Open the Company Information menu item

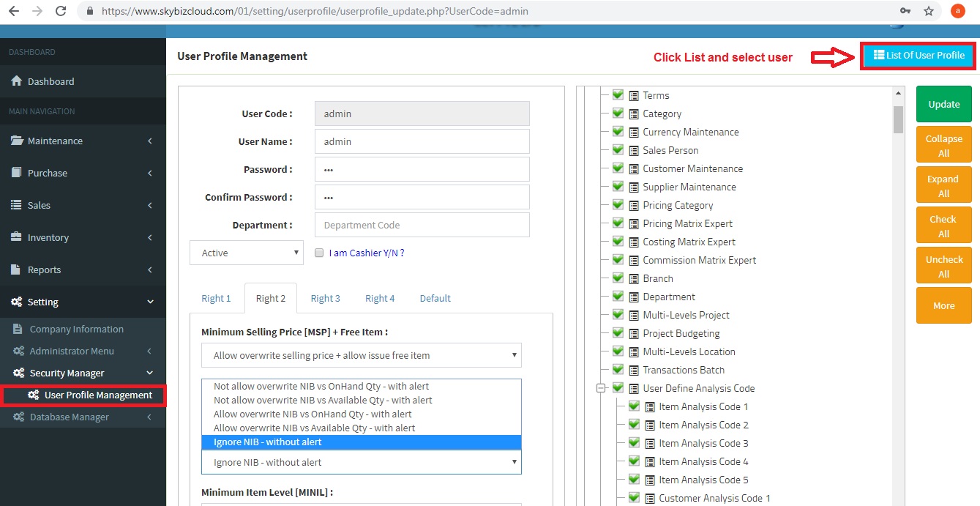[76, 329]
